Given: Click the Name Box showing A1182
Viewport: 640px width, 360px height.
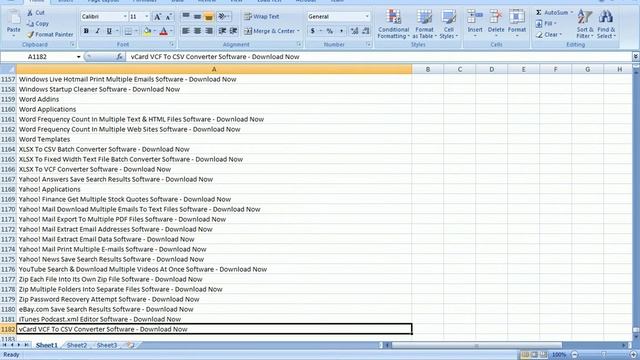Looking at the screenshot, I should pyautogui.click(x=38, y=57).
